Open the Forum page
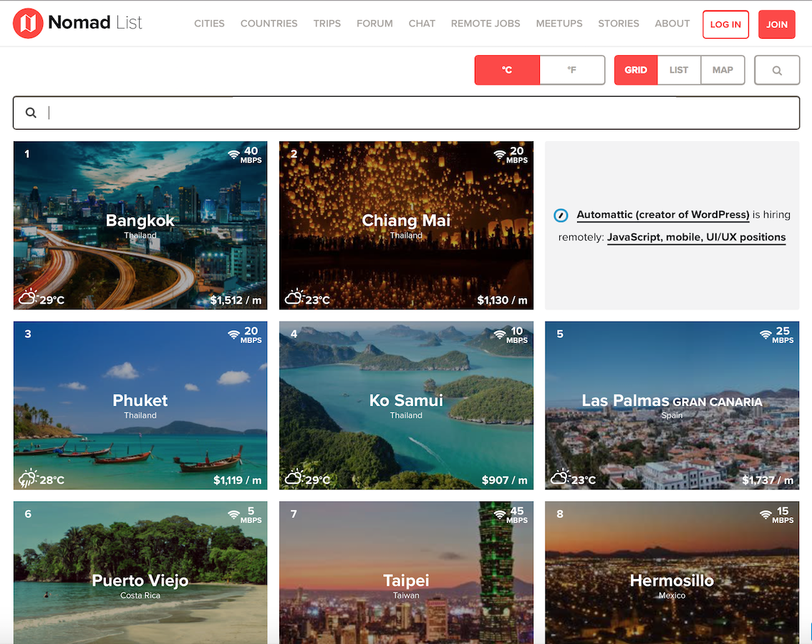 [x=374, y=24]
